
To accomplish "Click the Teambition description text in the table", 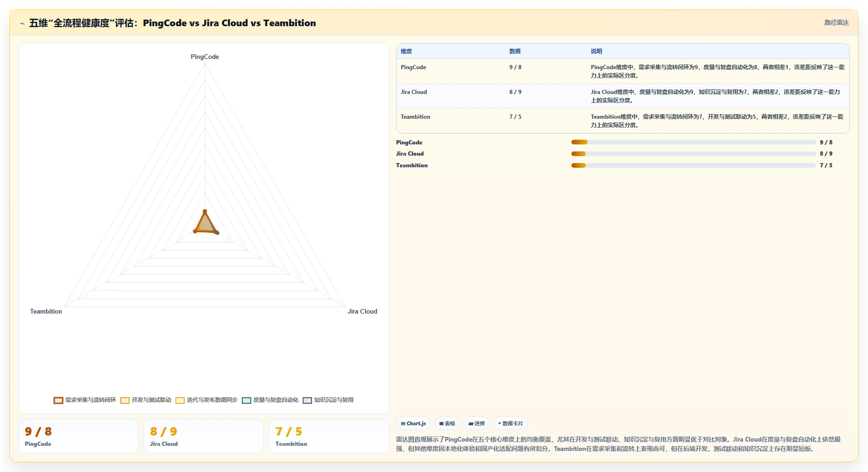I will [717, 121].
